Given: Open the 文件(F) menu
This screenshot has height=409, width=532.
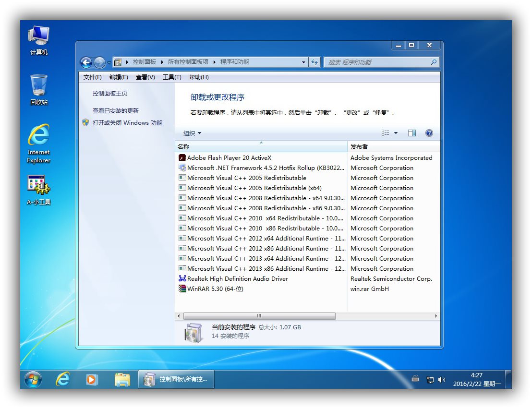Looking at the screenshot, I should (92, 77).
